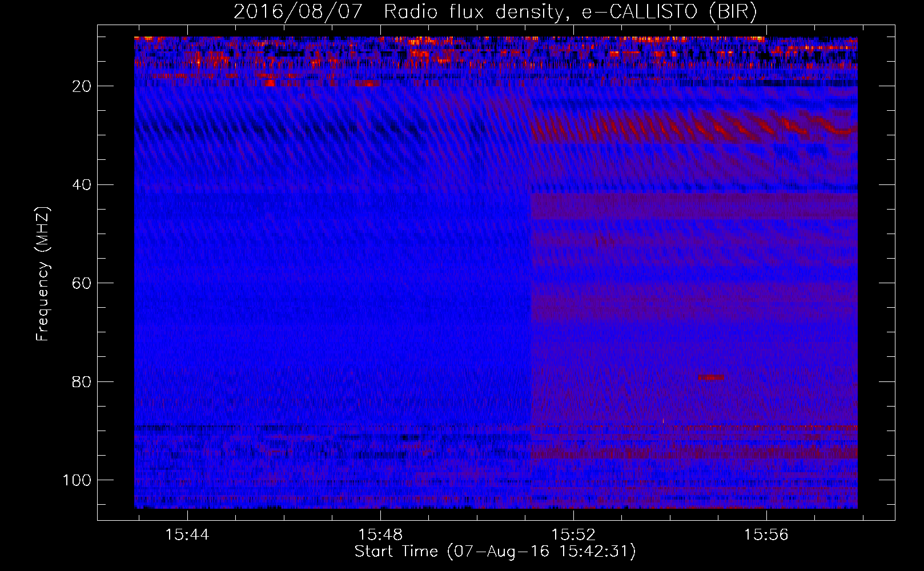Click the 'Frequency (MHZ)' y-axis label

(x=43, y=274)
